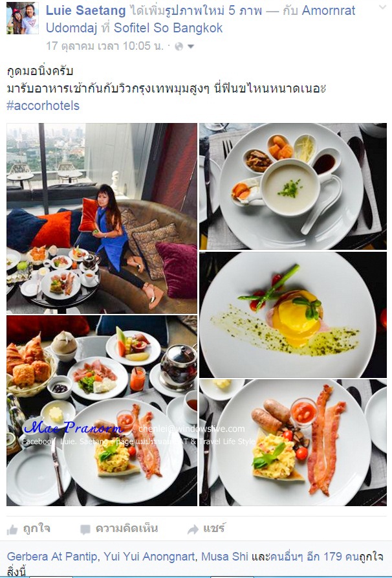Click the #accorhotels hashtag
This screenshot has width=392, height=578.
(x=43, y=106)
